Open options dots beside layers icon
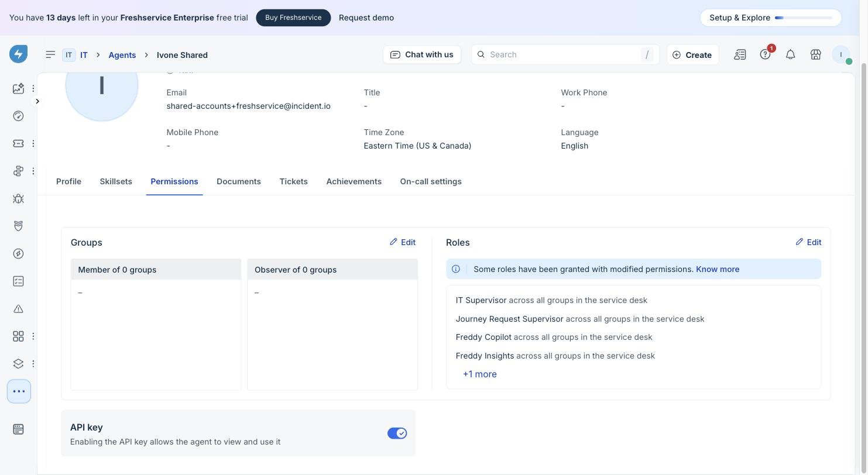 tap(33, 364)
